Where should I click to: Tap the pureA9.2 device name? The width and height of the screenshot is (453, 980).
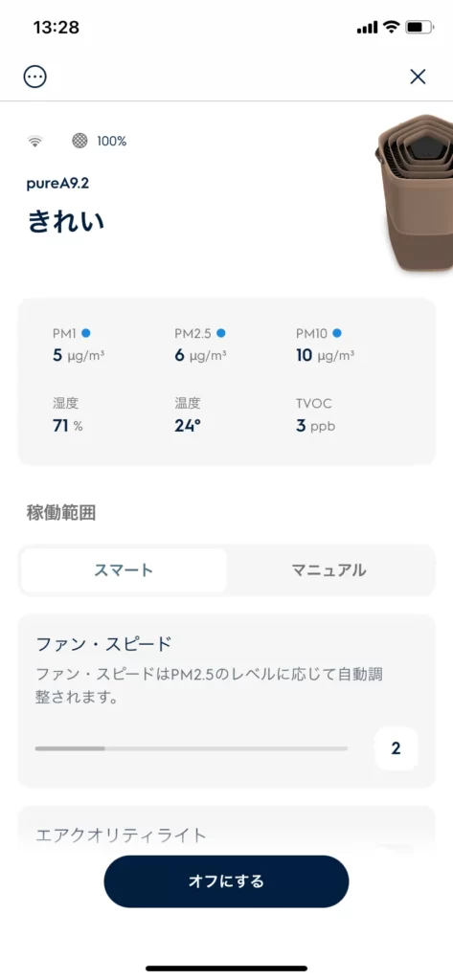54,185
